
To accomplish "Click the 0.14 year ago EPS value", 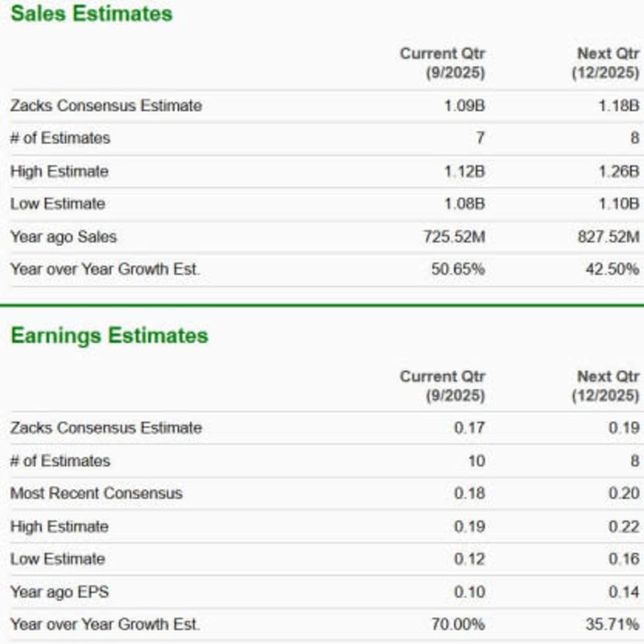I will 624,592.
